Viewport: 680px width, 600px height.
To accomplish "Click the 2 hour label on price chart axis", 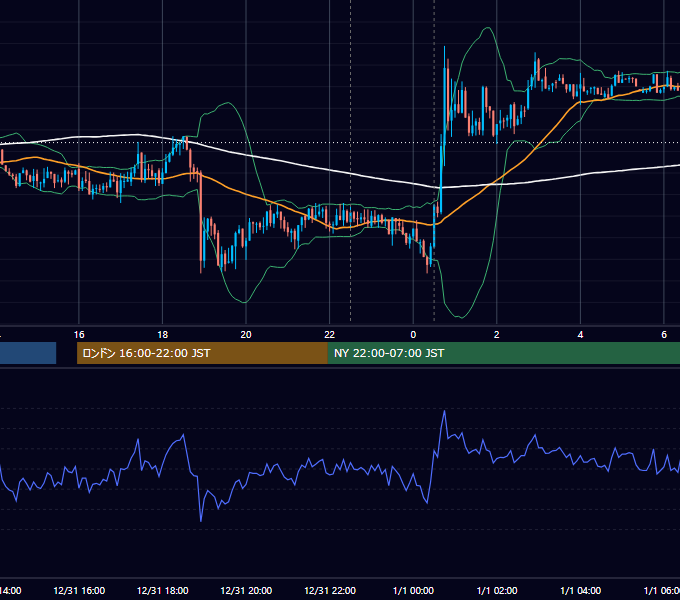I will [497, 335].
